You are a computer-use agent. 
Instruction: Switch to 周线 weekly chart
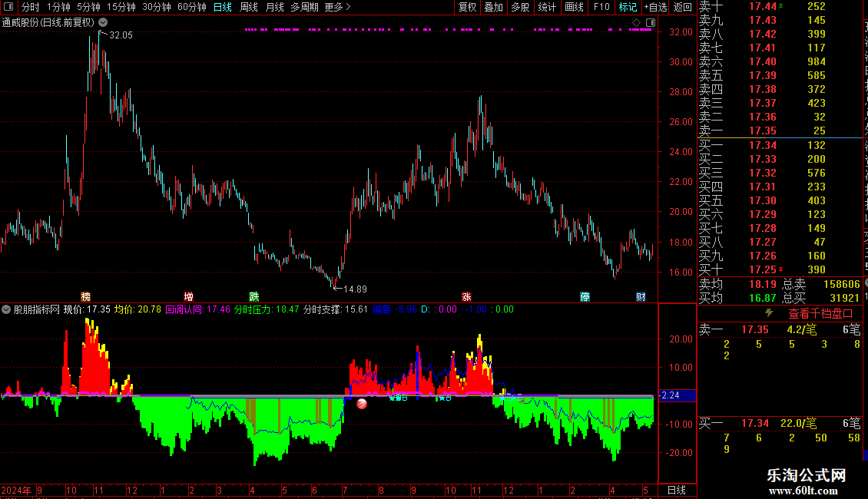249,7
